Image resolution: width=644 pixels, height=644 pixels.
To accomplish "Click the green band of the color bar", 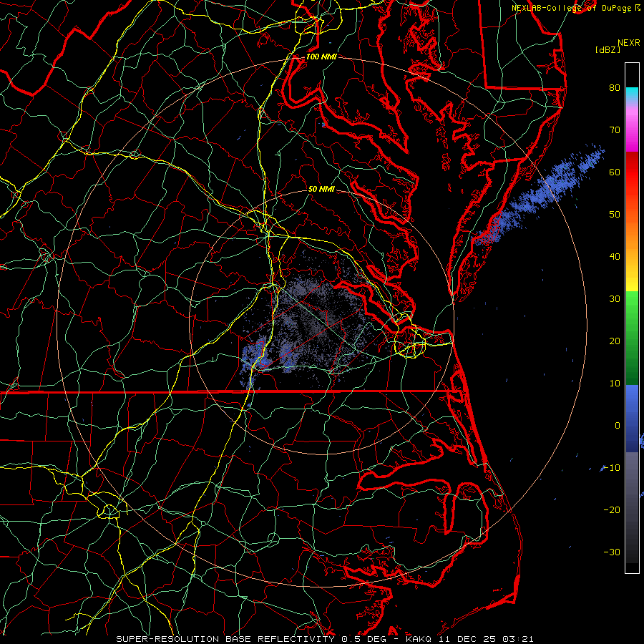I will click(632, 338).
